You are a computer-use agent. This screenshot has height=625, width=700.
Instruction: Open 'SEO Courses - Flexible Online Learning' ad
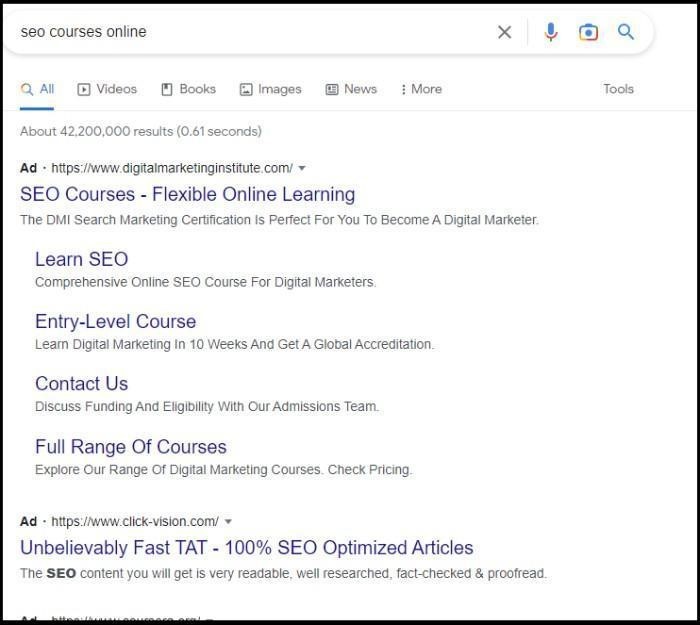[188, 194]
